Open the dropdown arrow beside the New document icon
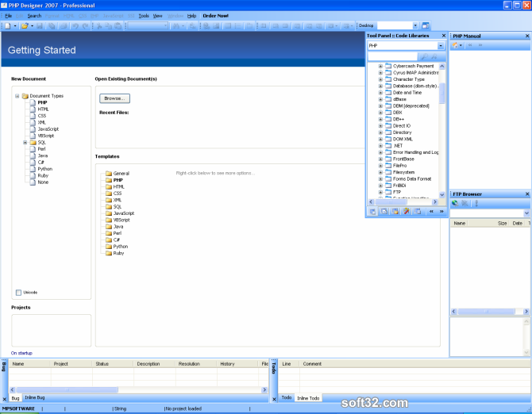 tap(15, 25)
